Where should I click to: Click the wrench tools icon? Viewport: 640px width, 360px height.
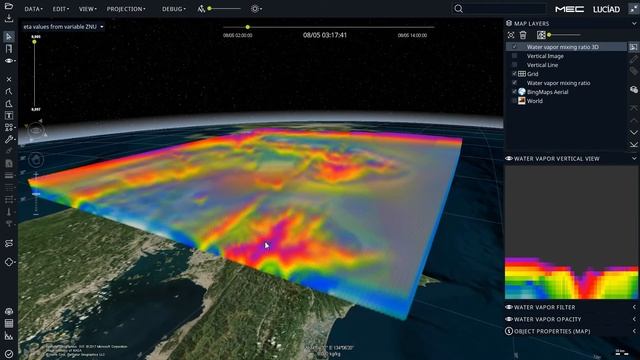coord(9,140)
